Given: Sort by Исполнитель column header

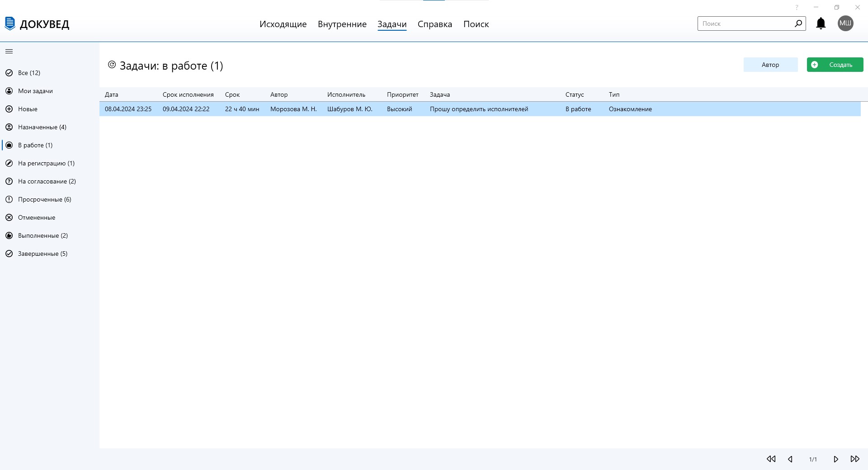Looking at the screenshot, I should coord(346,94).
